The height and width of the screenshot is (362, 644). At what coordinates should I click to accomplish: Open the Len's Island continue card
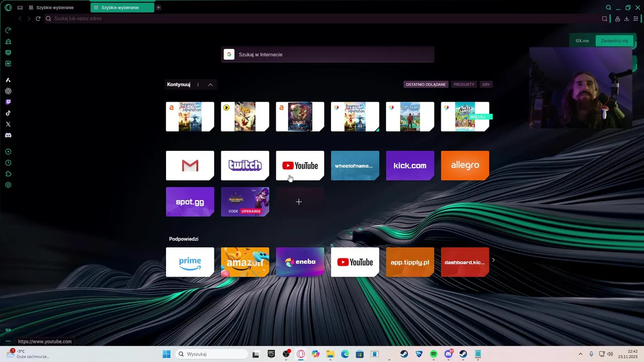pos(410,117)
